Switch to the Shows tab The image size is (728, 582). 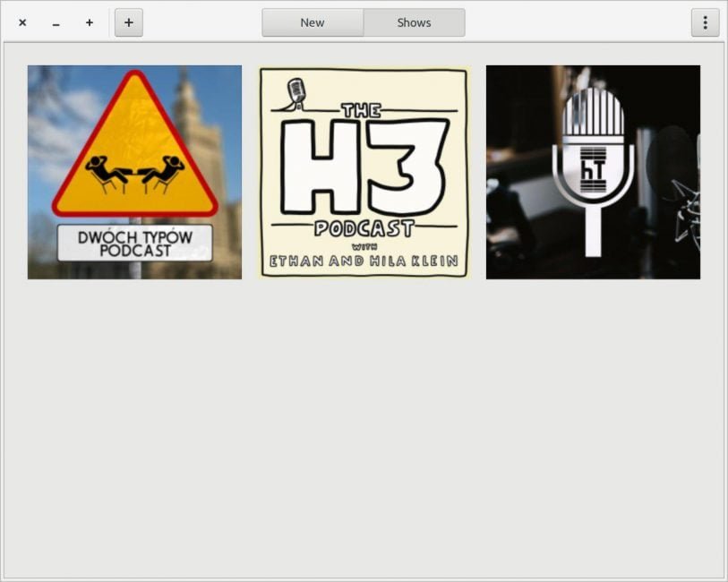[x=414, y=22]
